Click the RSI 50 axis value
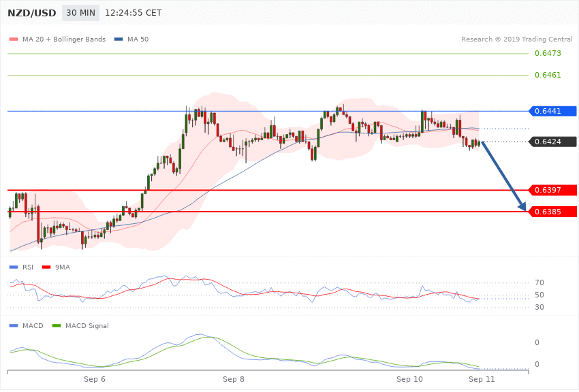The width and height of the screenshot is (579, 392). [x=539, y=295]
